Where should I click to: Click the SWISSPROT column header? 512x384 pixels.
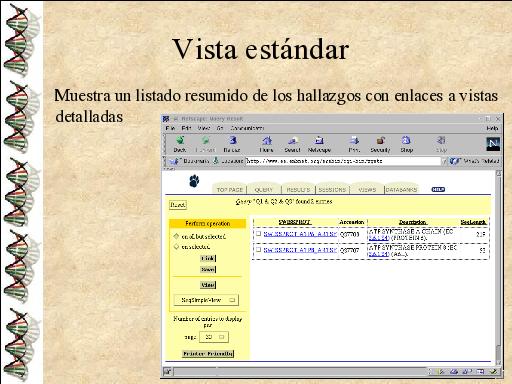[x=295, y=222]
